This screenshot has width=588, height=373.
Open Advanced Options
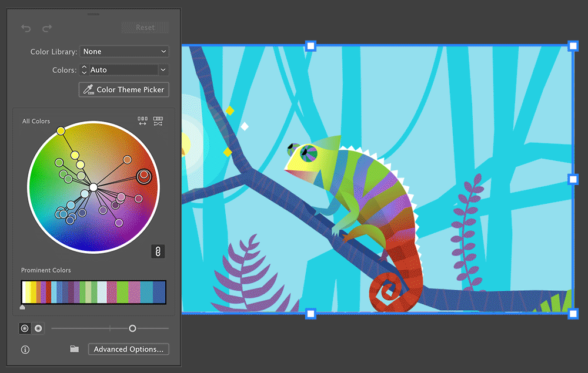click(128, 349)
